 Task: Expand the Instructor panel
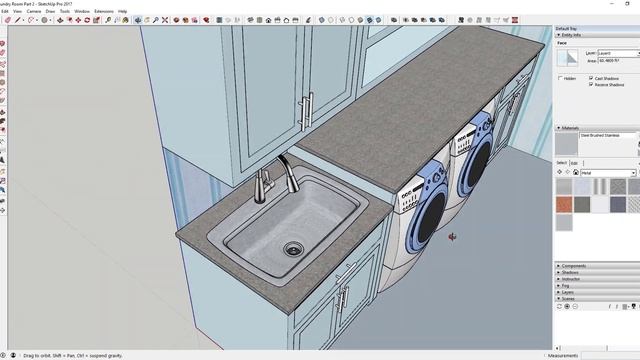coord(597,279)
